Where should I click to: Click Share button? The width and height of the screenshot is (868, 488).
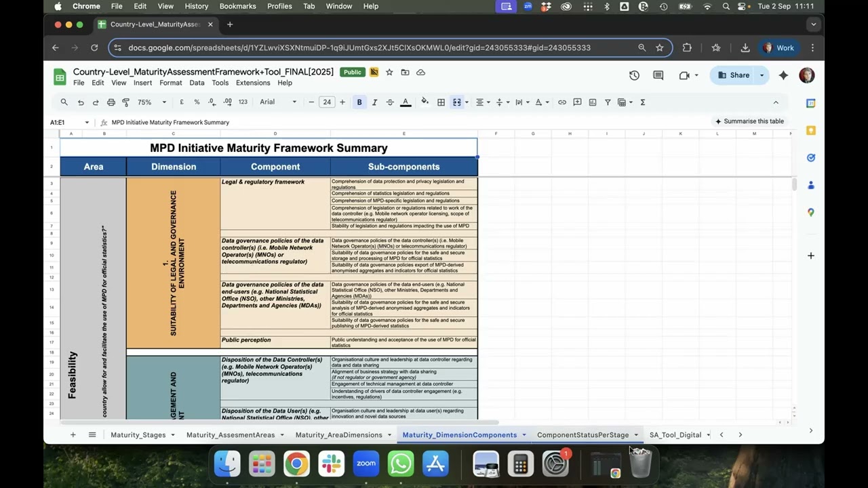733,75
